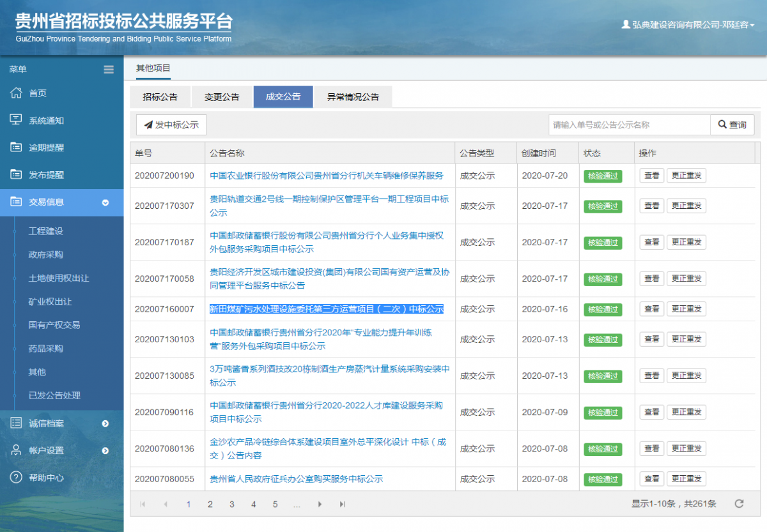
Task: Select 政府采购 submenu item
Action: pos(46,255)
